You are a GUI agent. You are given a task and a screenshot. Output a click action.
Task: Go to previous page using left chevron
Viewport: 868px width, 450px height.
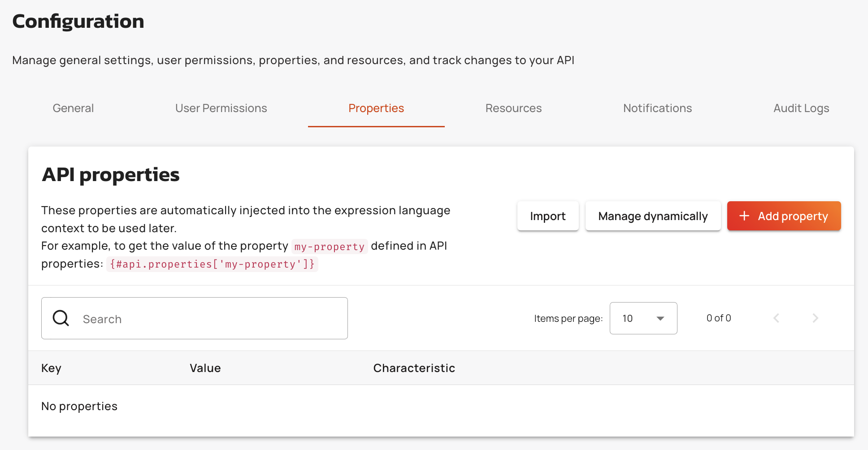coord(776,318)
